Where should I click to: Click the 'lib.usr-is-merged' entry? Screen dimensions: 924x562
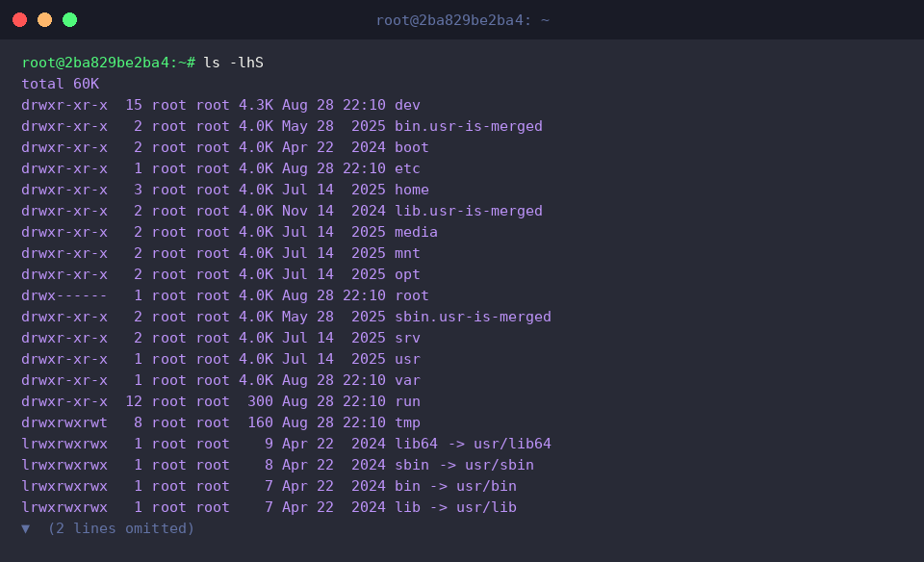point(469,211)
